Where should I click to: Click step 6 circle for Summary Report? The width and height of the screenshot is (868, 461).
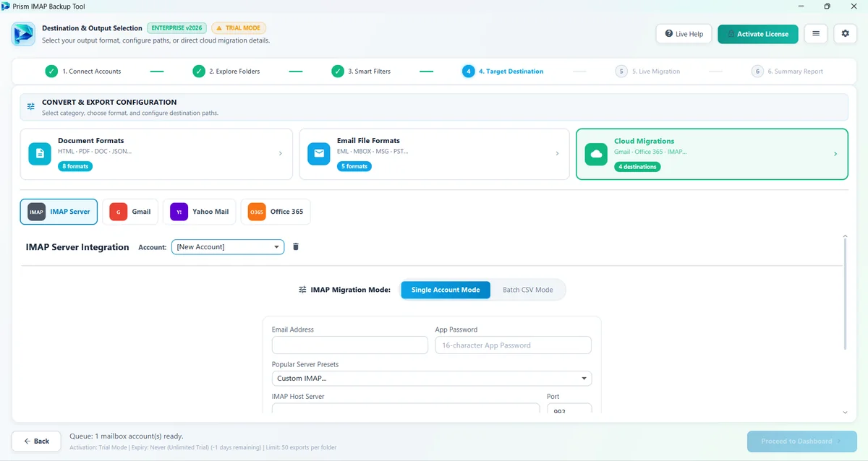757,71
